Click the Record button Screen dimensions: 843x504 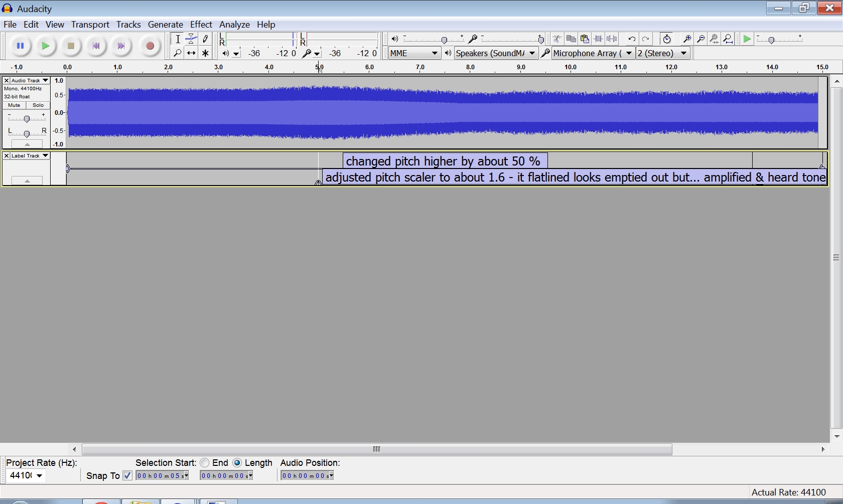(x=150, y=46)
